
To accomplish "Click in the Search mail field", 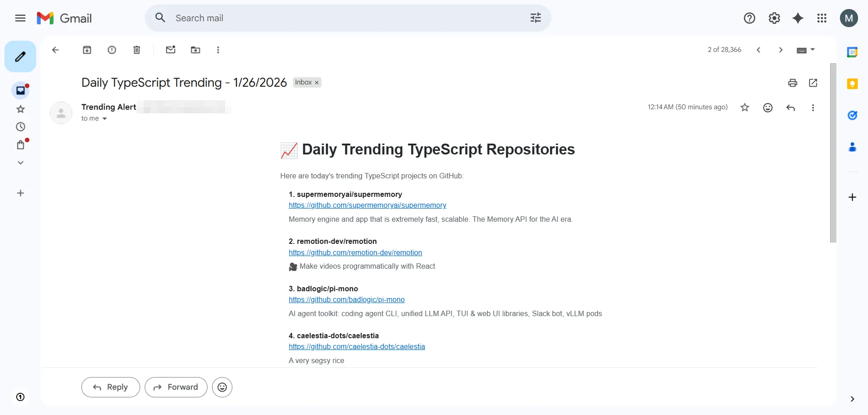I will click(x=344, y=18).
